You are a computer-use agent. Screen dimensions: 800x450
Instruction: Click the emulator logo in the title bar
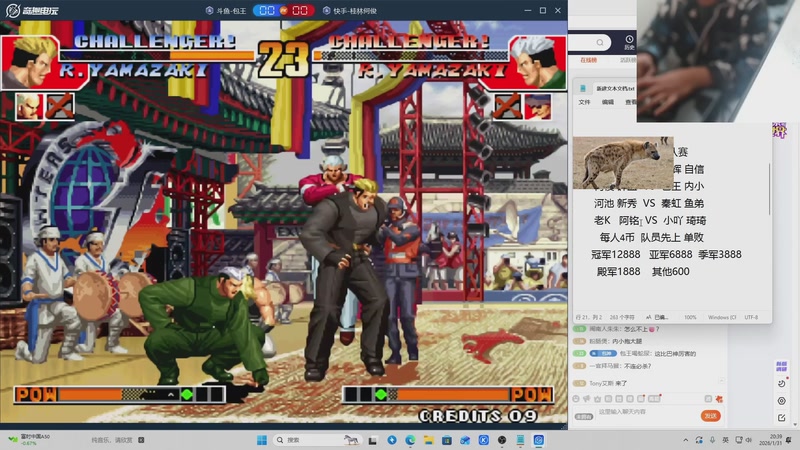pos(32,10)
